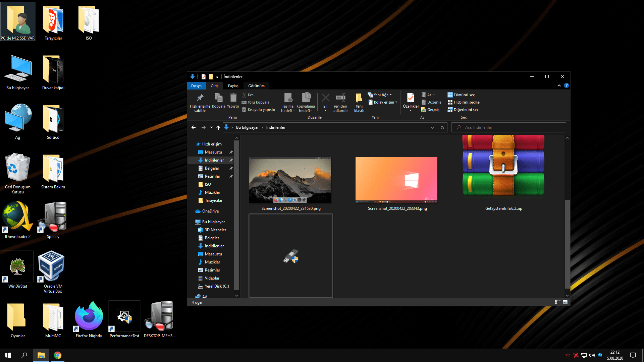Select Yerel Disk (C:) in the navigation pane
Image resolution: width=644 pixels, height=362 pixels.
[x=216, y=286]
